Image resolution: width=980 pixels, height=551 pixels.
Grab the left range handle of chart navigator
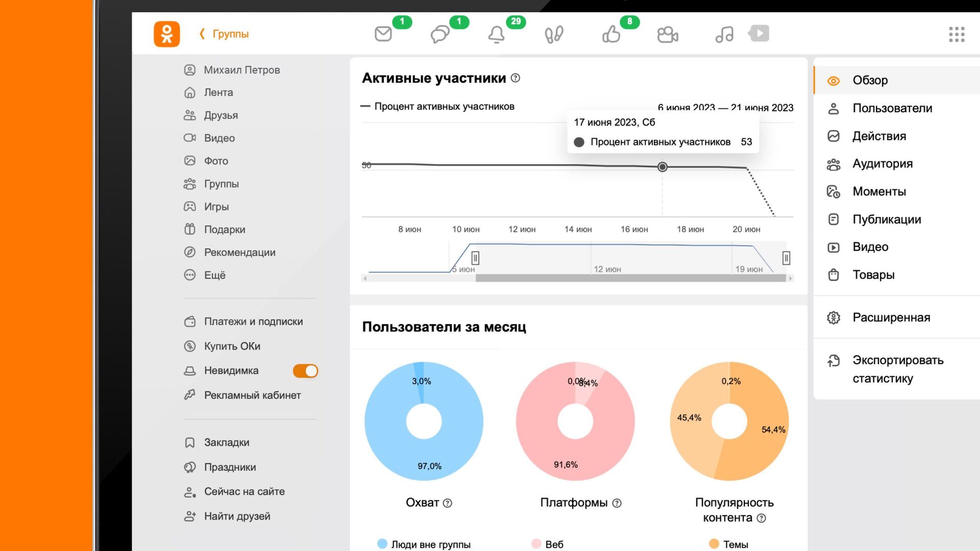point(475,258)
